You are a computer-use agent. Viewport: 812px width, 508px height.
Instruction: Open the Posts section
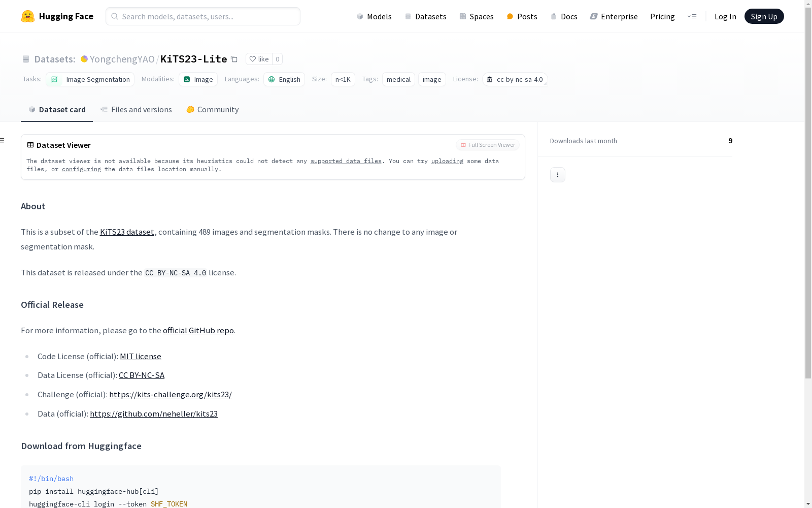pos(522,16)
